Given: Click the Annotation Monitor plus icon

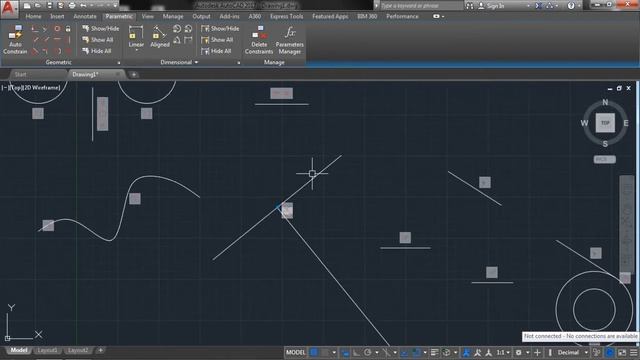Looking at the screenshot, I should 537,353.
